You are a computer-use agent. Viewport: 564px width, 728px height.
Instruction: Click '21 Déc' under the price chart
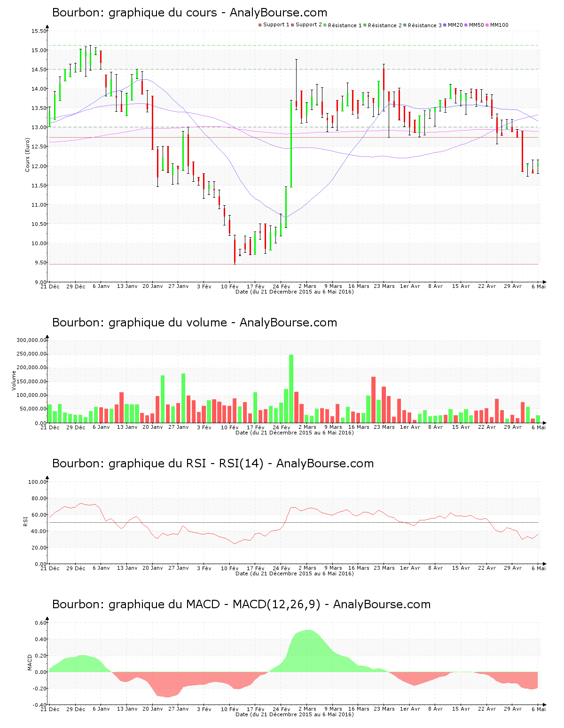[x=50, y=287]
